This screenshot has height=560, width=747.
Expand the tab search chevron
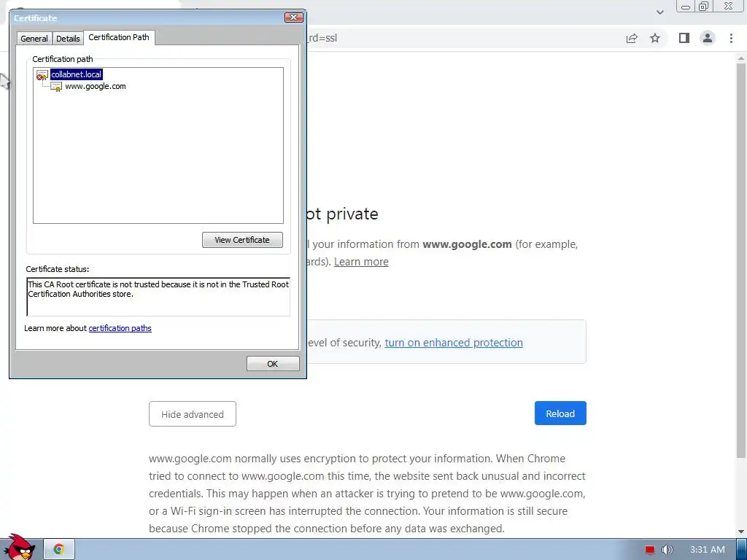pyautogui.click(x=659, y=12)
